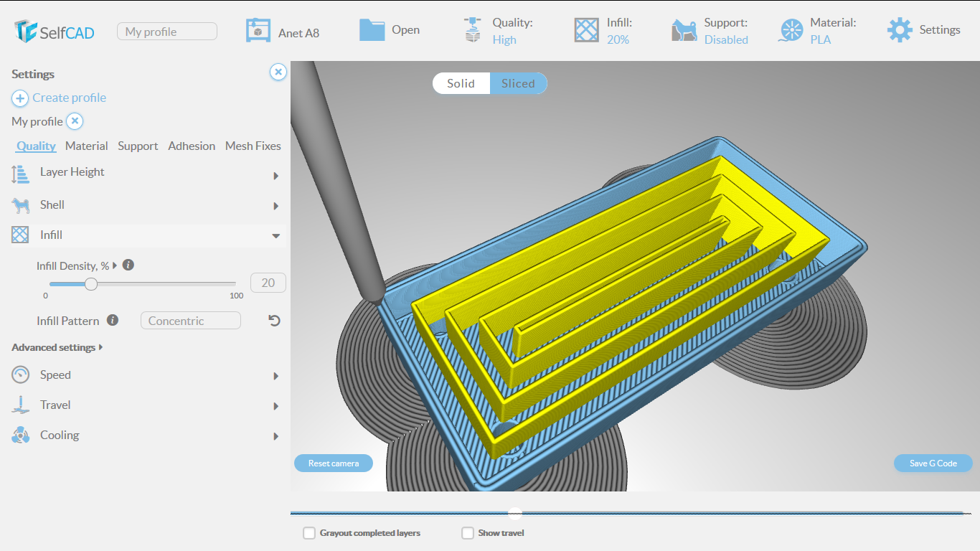Click the Material spool icon
Screen dimensions: 980x551
point(791,31)
